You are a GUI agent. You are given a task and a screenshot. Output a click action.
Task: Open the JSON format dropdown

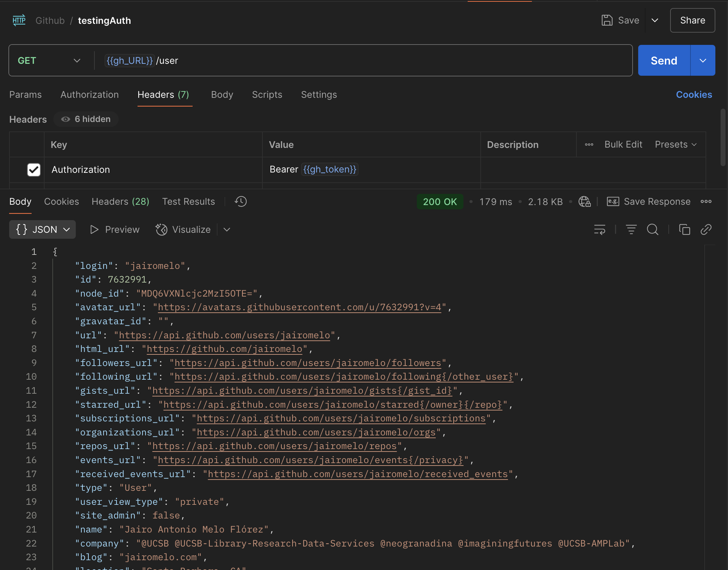(x=42, y=230)
